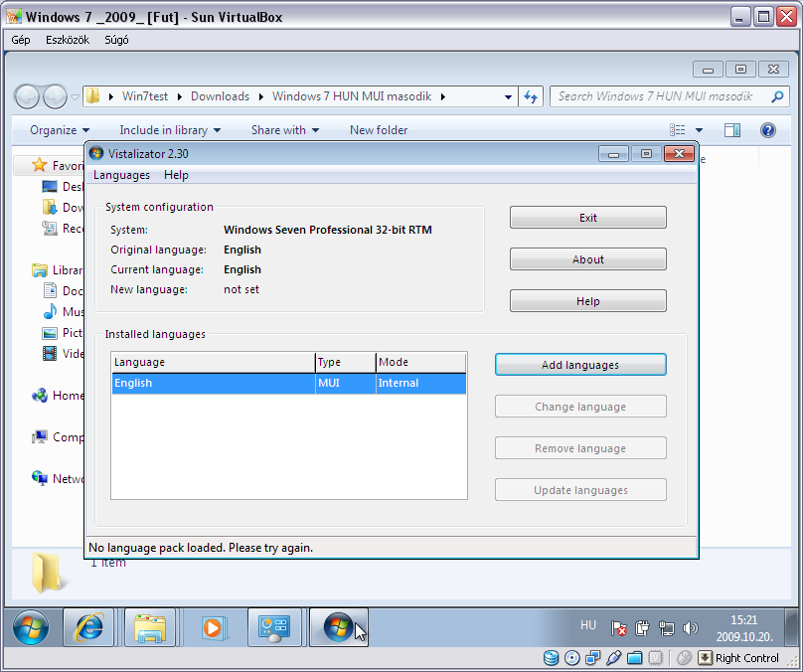The height and width of the screenshot is (672, 803).
Task: Select Network in Explorer sidebar
Action: (x=58, y=479)
